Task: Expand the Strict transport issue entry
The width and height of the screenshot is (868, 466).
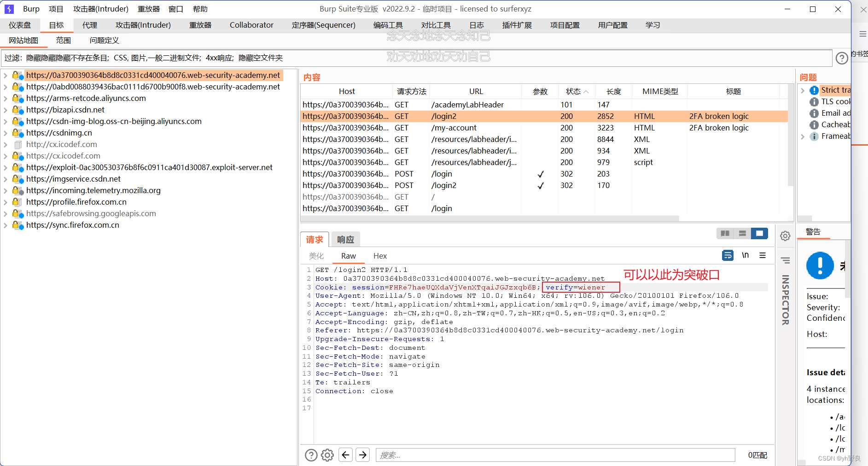Action: 803,90
